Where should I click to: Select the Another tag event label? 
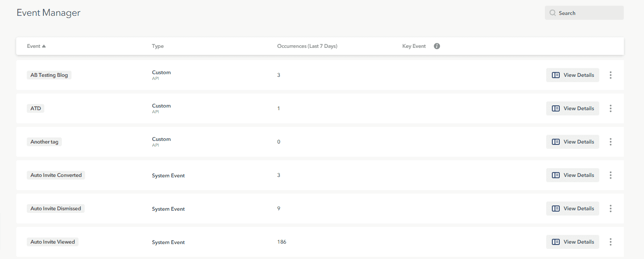[x=44, y=142]
